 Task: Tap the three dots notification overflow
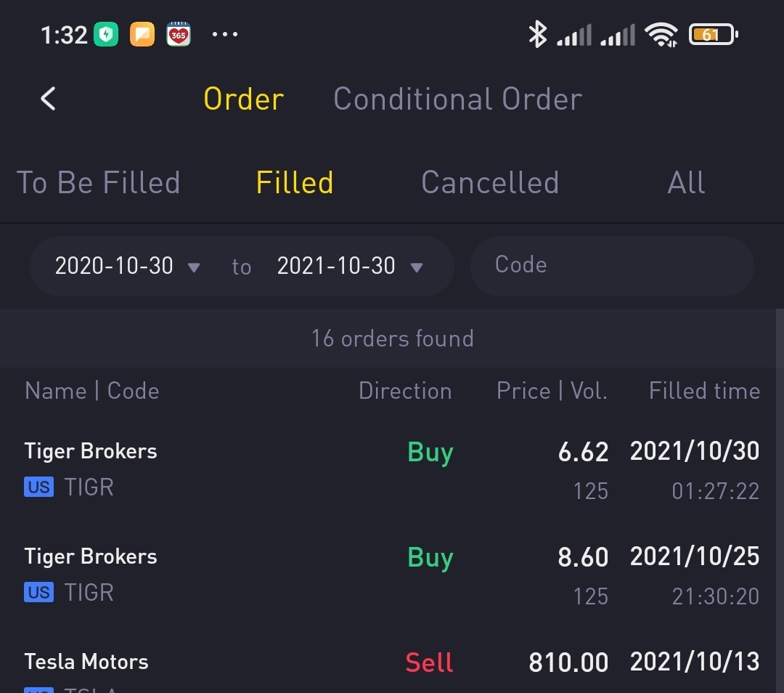tap(224, 35)
